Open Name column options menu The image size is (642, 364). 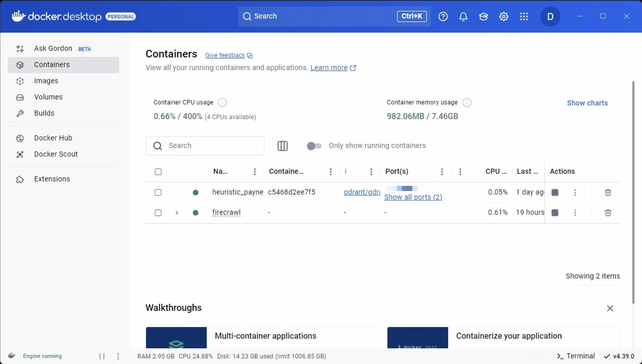pos(255,172)
